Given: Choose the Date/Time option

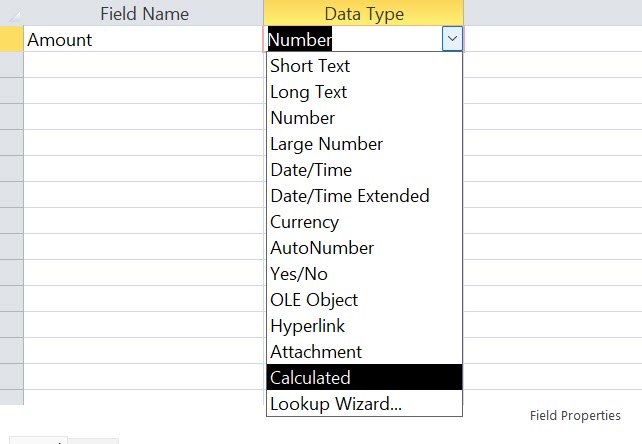Looking at the screenshot, I should (364, 170).
